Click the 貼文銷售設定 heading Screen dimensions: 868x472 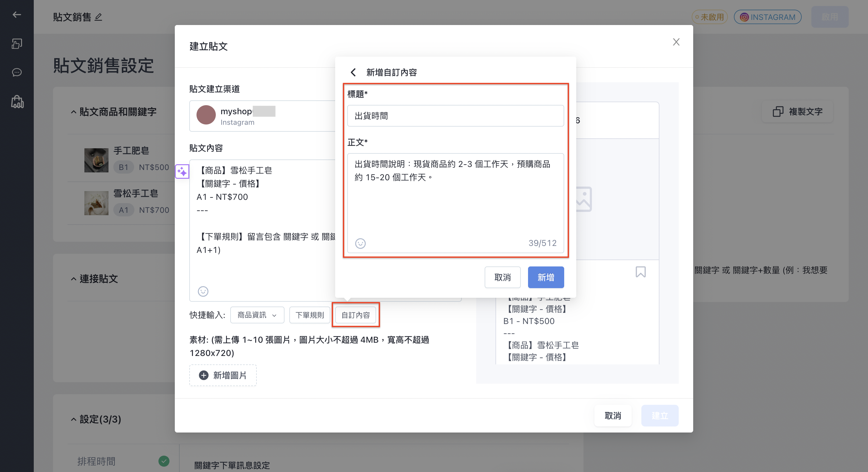point(103,65)
